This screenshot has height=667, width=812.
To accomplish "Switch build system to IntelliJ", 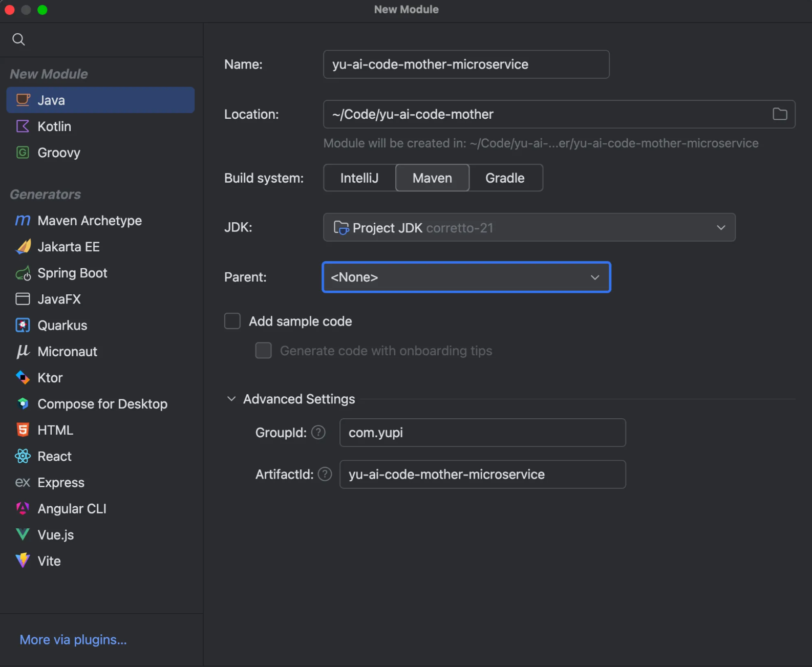I will click(359, 178).
